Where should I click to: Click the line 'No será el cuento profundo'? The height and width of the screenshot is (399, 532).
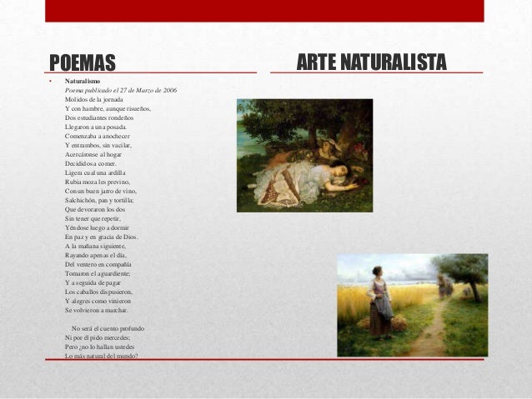[108, 328]
